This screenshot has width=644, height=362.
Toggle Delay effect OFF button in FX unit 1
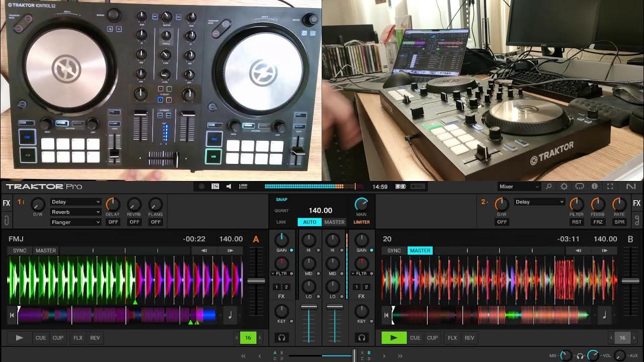pyautogui.click(x=113, y=222)
